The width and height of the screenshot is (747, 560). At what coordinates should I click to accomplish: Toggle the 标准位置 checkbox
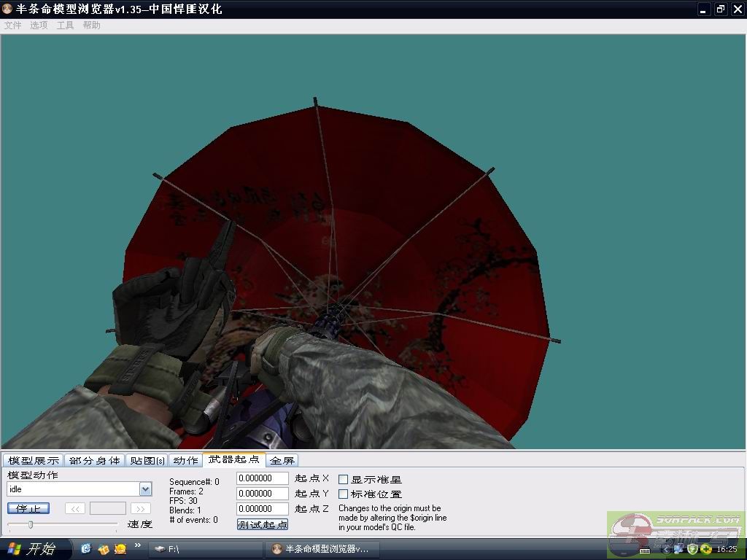point(343,494)
